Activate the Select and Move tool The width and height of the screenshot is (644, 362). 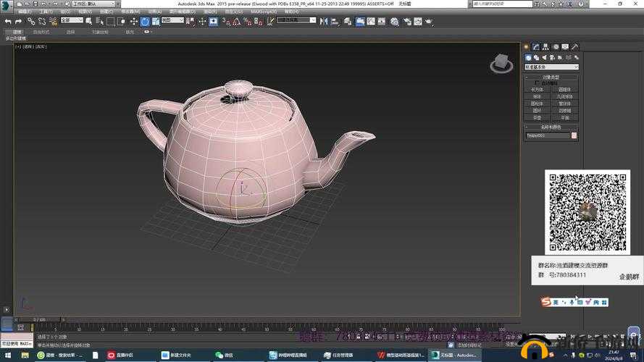pos(134,21)
